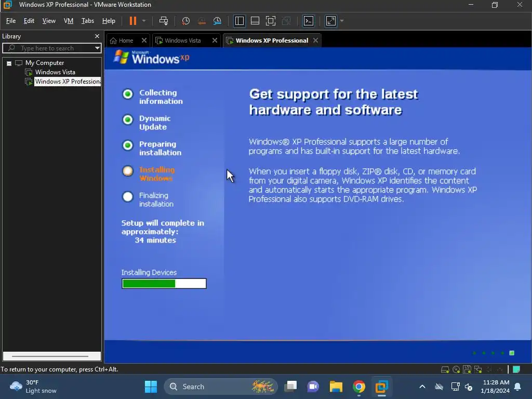Take a snapshot of this virtual machine

click(x=185, y=21)
